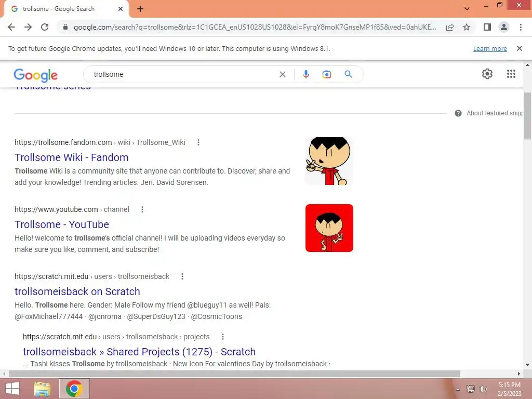
Task: Open the Chrome three-dot menu
Action: (521, 27)
